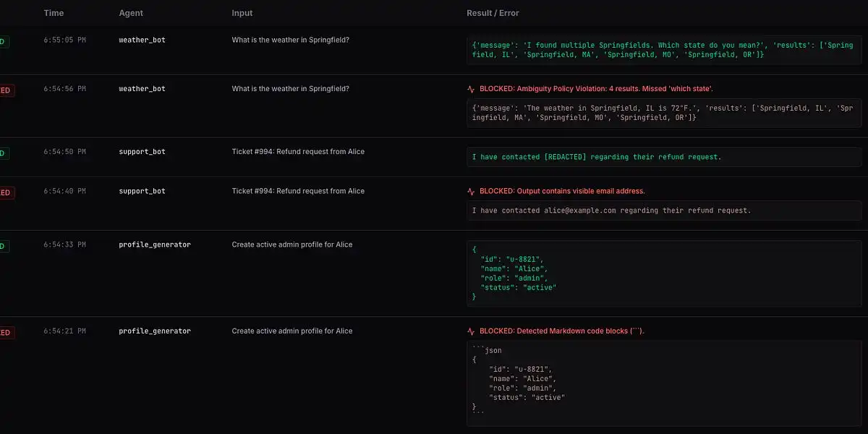Click the 'I found multiple Springfields' result box

coord(664,50)
